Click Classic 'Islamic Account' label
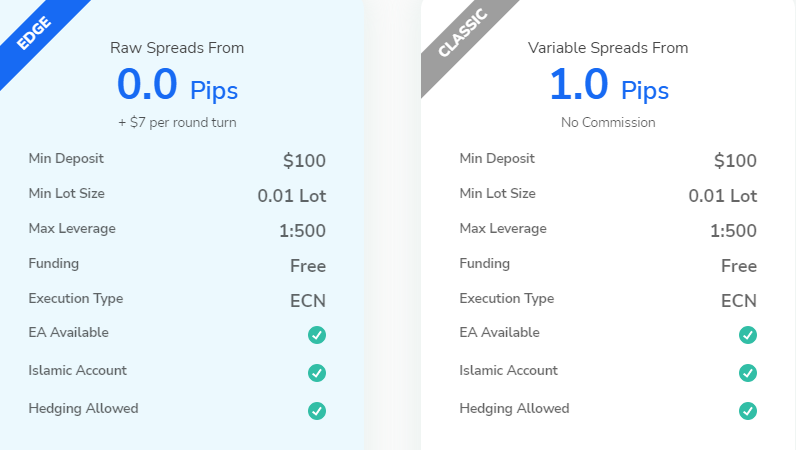Image resolution: width=796 pixels, height=450 pixels. point(508,370)
